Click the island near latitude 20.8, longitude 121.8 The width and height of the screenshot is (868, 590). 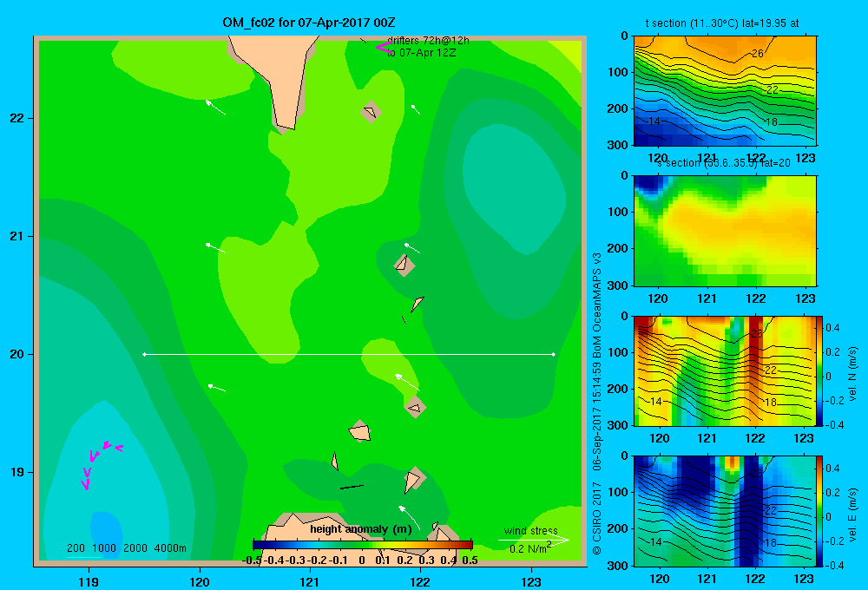point(404,265)
